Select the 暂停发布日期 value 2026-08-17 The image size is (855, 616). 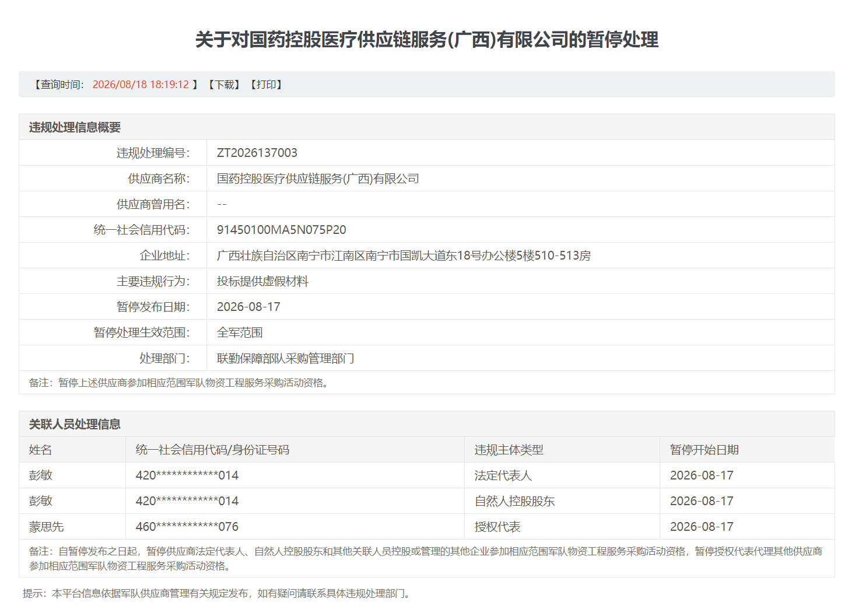pyautogui.click(x=248, y=307)
